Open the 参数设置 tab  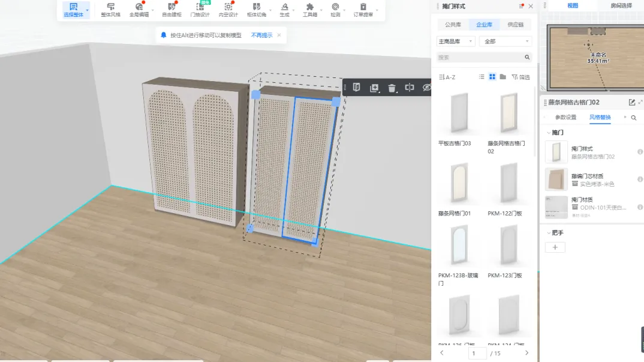(x=565, y=118)
